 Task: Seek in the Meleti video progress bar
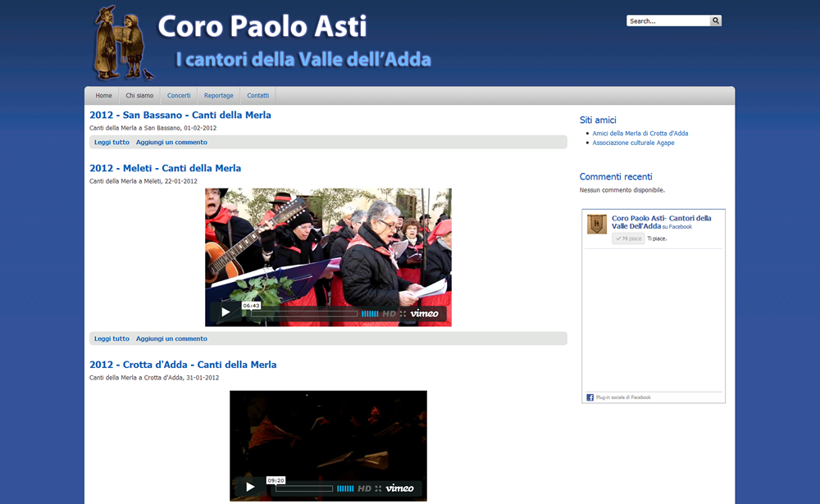pyautogui.click(x=303, y=314)
